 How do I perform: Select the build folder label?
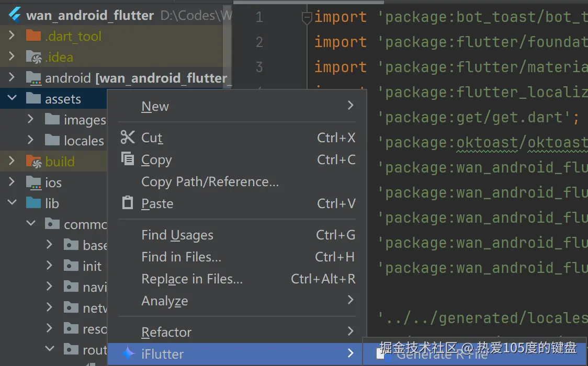click(x=60, y=162)
